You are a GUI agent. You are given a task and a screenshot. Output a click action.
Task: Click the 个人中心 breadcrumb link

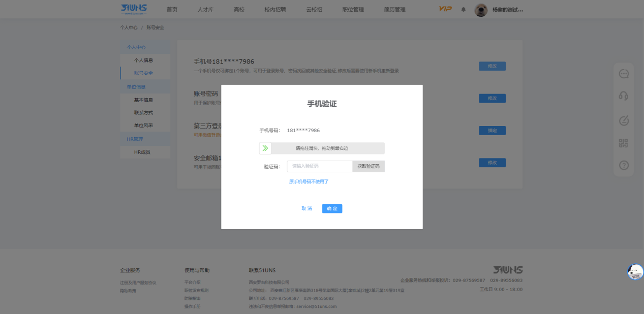129,27
